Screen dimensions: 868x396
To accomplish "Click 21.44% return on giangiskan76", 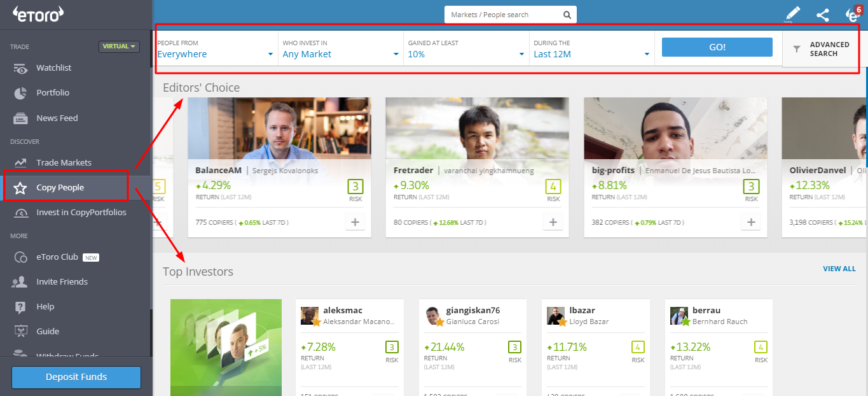I will (444, 348).
